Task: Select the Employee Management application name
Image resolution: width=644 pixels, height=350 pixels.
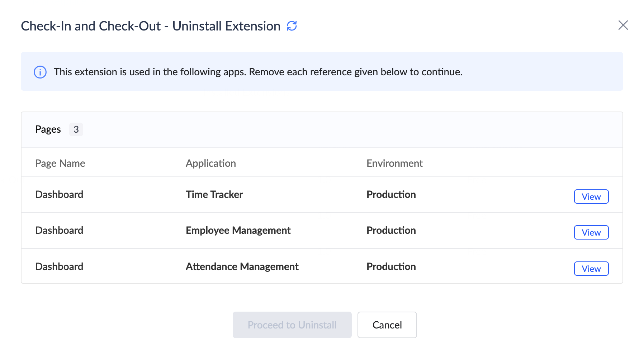Action: click(238, 230)
